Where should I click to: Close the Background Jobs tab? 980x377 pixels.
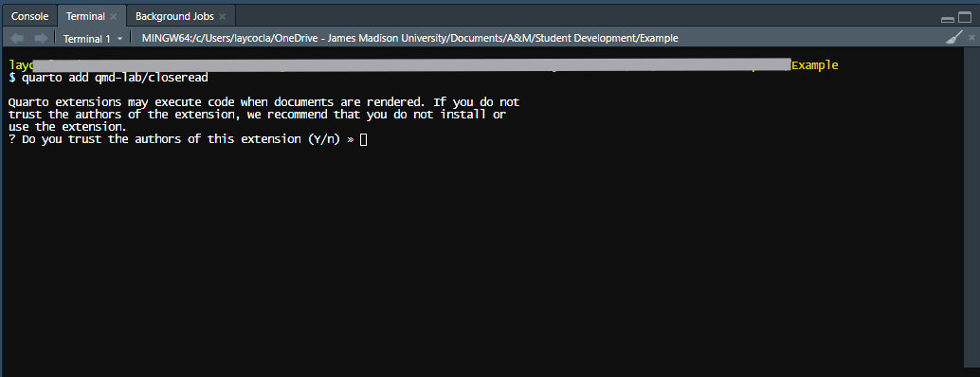(x=223, y=16)
